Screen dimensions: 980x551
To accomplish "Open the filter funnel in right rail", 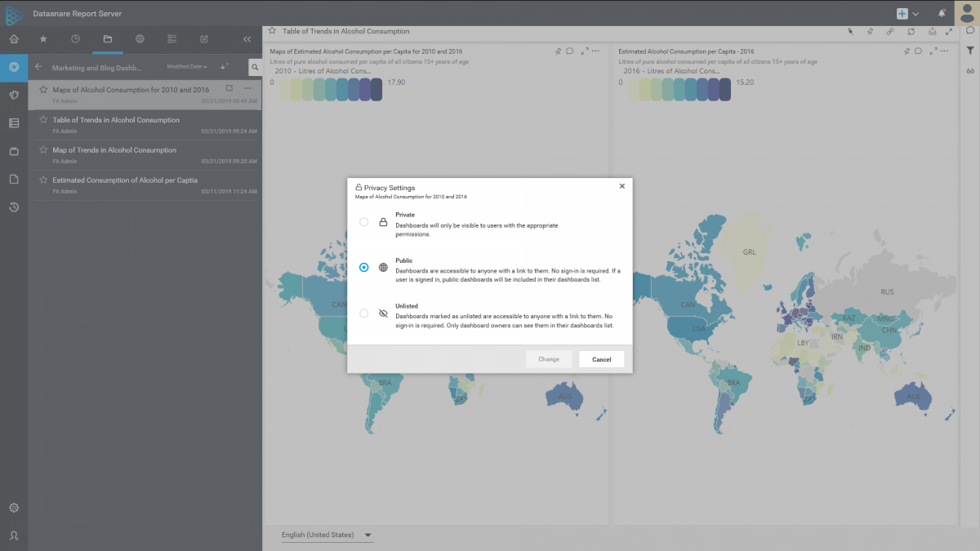I will coord(970,51).
